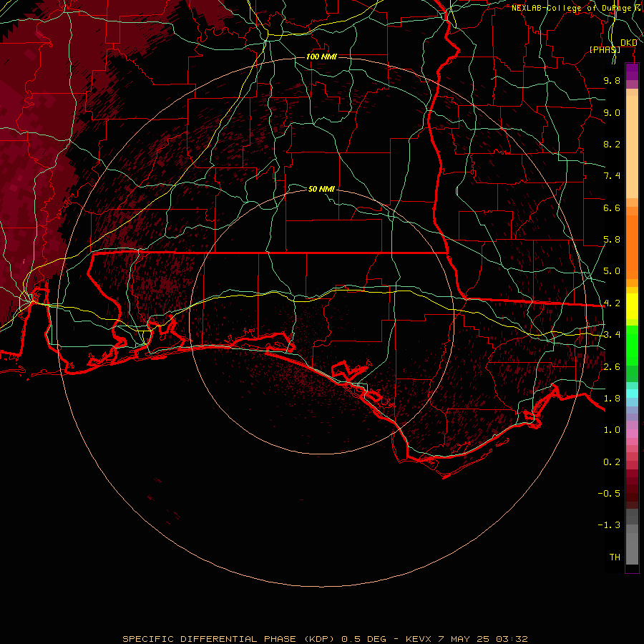Viewport: 644px width, 644px height.
Task: Click the "[PHAS]" units label
Action: point(605,49)
